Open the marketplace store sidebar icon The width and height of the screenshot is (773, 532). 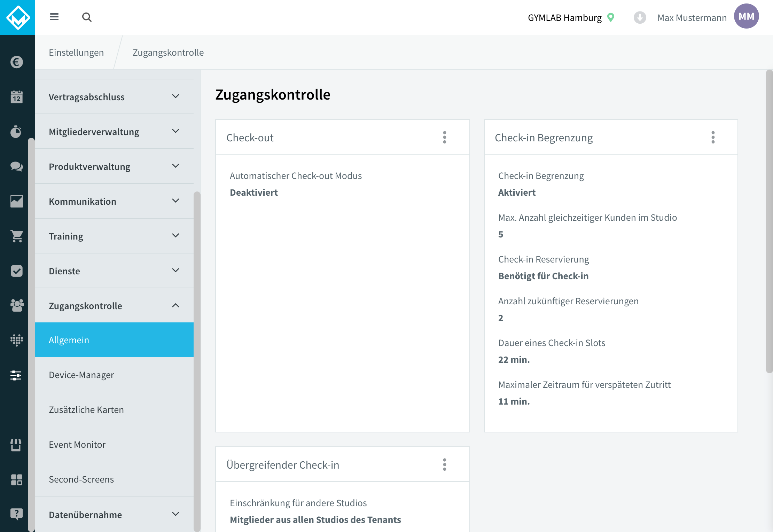(x=16, y=445)
